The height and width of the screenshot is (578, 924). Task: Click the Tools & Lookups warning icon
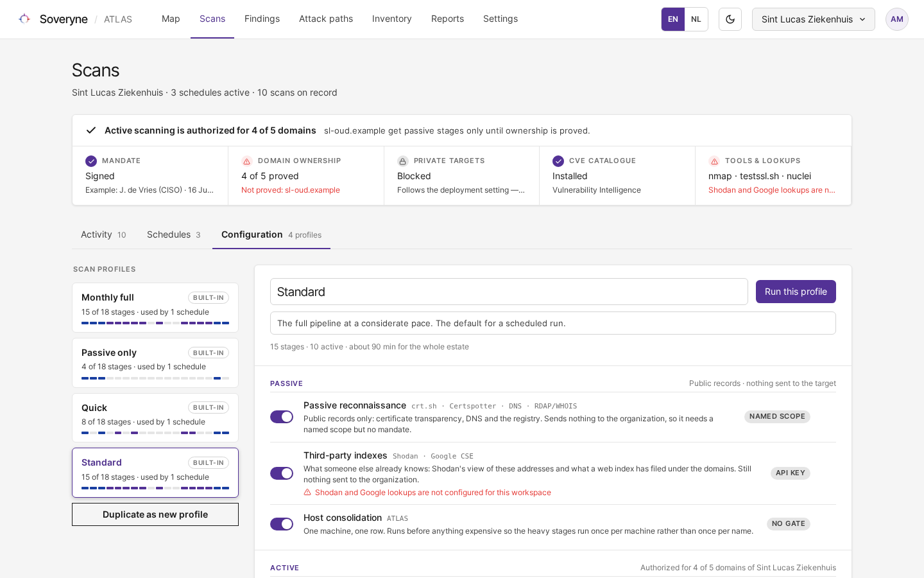tap(714, 161)
